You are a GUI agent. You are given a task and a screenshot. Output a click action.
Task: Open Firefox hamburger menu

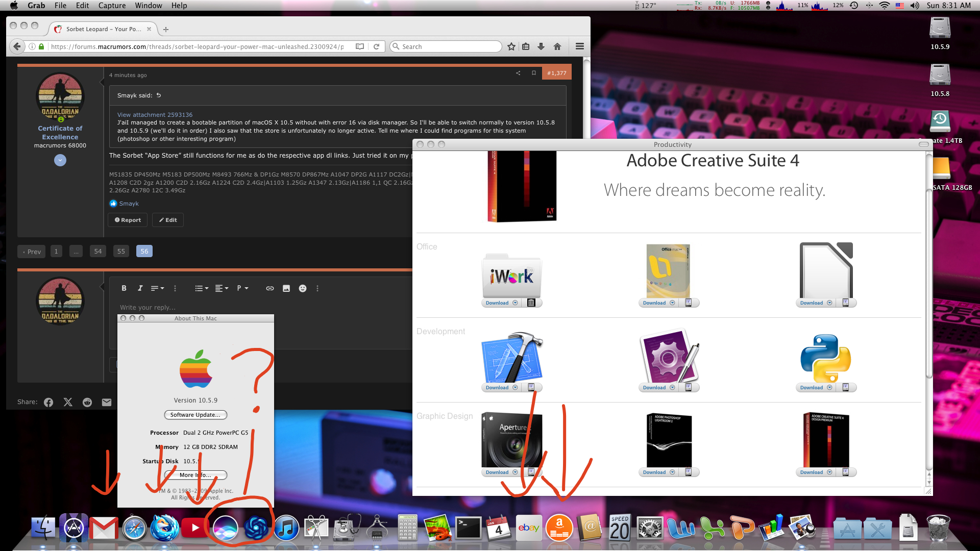tap(579, 46)
